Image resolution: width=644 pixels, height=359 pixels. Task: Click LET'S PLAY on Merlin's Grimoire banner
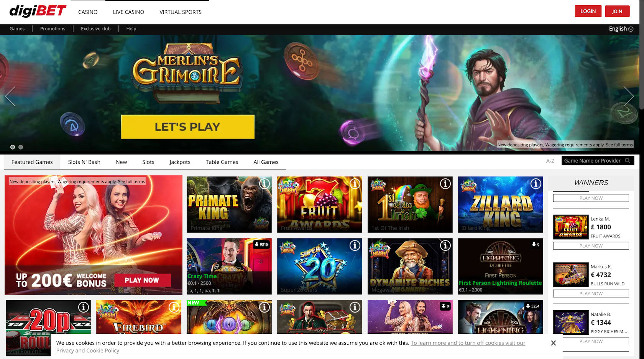click(188, 127)
